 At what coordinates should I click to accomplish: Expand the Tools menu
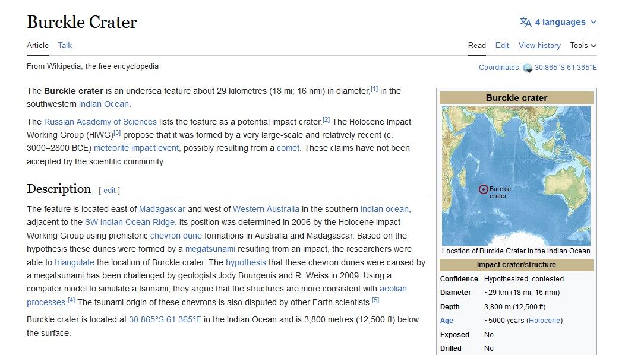point(583,46)
